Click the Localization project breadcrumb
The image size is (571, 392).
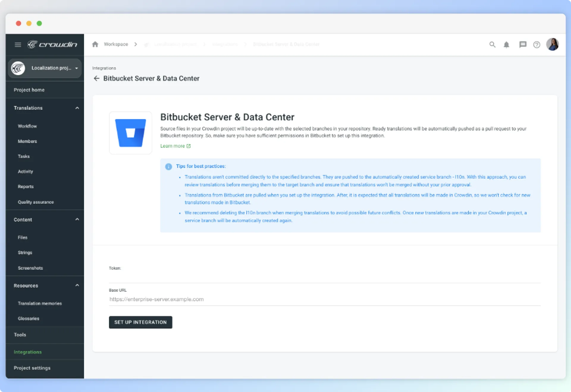coord(175,44)
